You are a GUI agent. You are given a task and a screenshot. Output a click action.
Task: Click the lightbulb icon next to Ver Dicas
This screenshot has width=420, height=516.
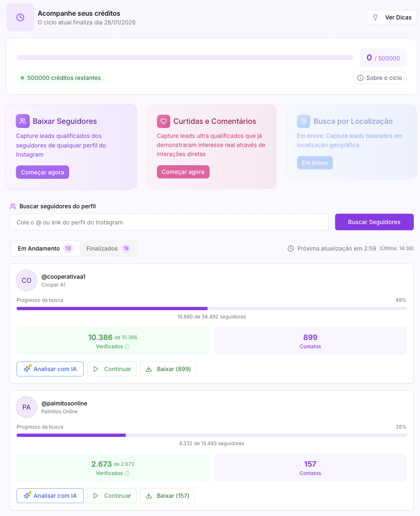click(375, 17)
